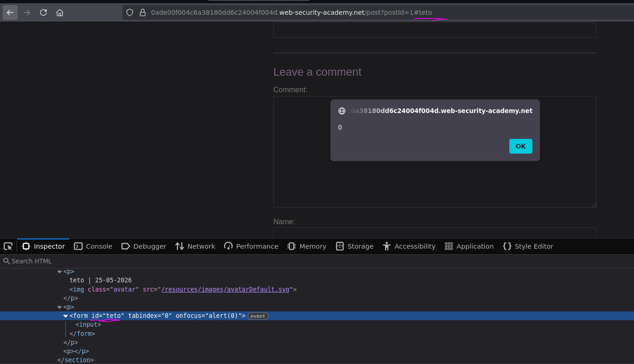Collapse the form teto node
This screenshot has width=634, height=364.
click(66, 316)
